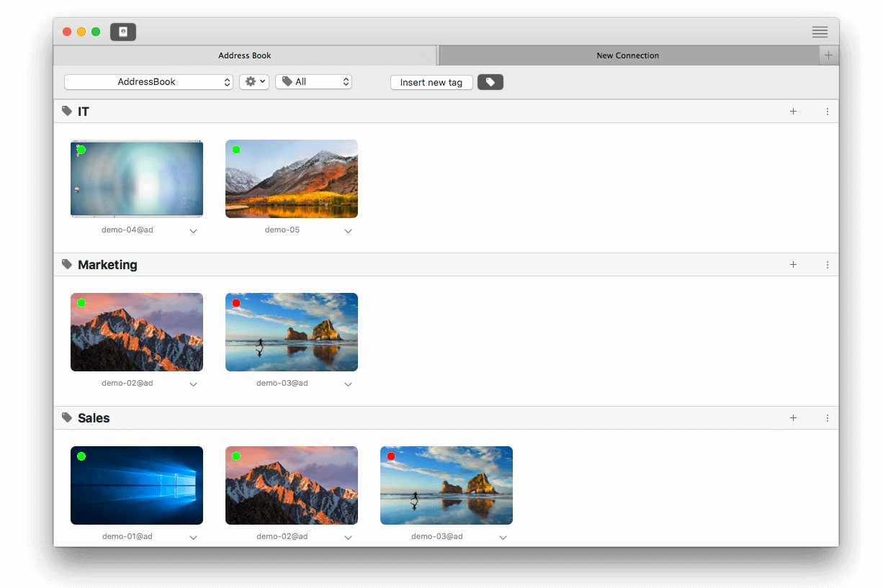Open the All tag filter dropdown
Viewport: 883px width, 588px height.
click(x=313, y=81)
